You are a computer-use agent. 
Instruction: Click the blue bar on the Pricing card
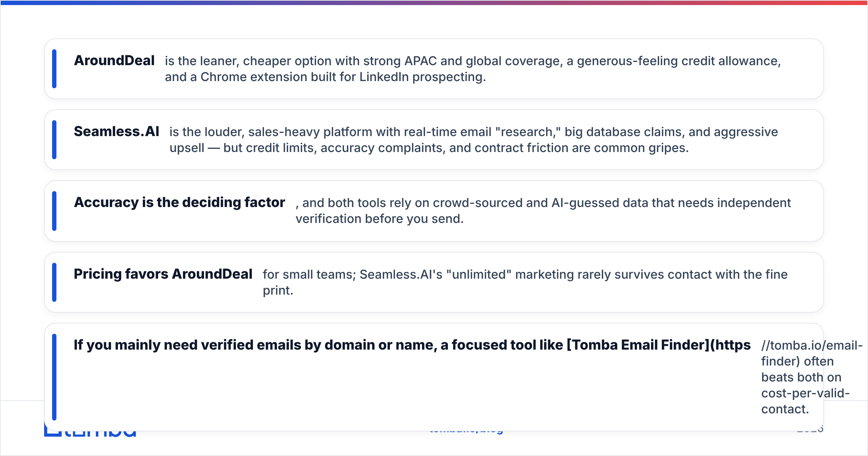(54, 282)
